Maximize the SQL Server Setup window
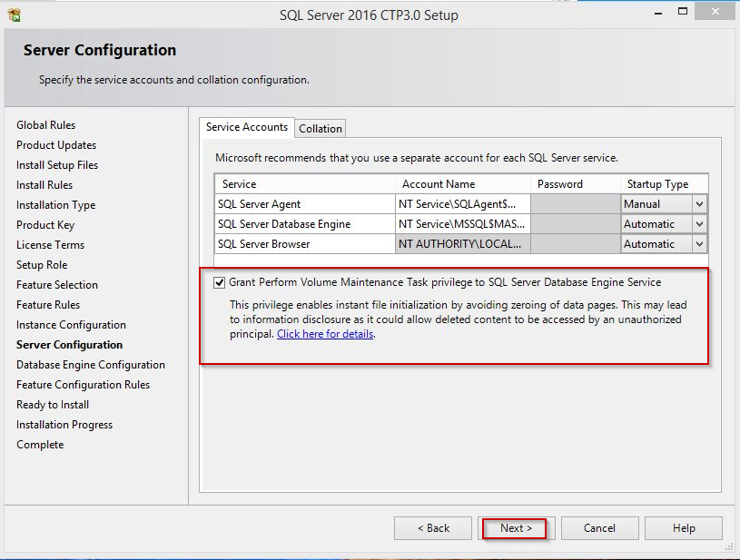Viewport: 740px width, 560px height. point(683,12)
